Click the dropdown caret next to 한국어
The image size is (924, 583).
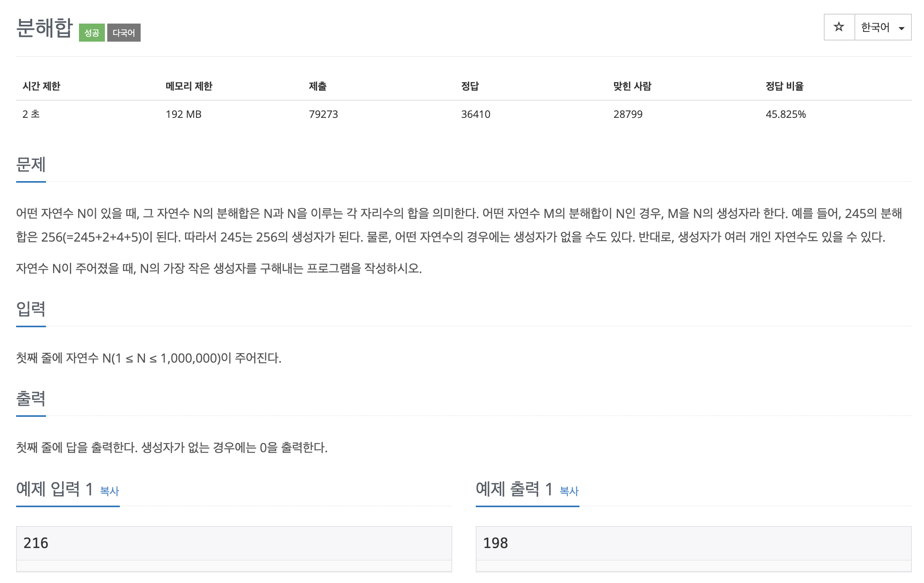click(x=902, y=28)
